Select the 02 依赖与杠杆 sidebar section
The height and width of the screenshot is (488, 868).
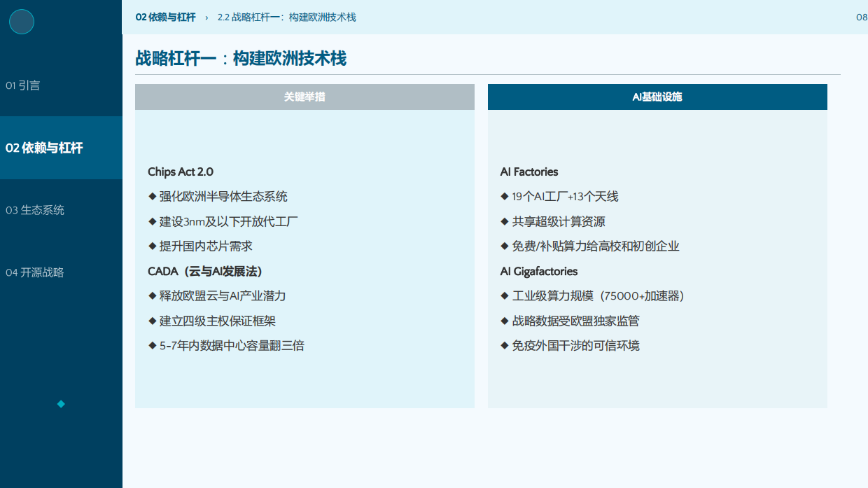coord(61,148)
